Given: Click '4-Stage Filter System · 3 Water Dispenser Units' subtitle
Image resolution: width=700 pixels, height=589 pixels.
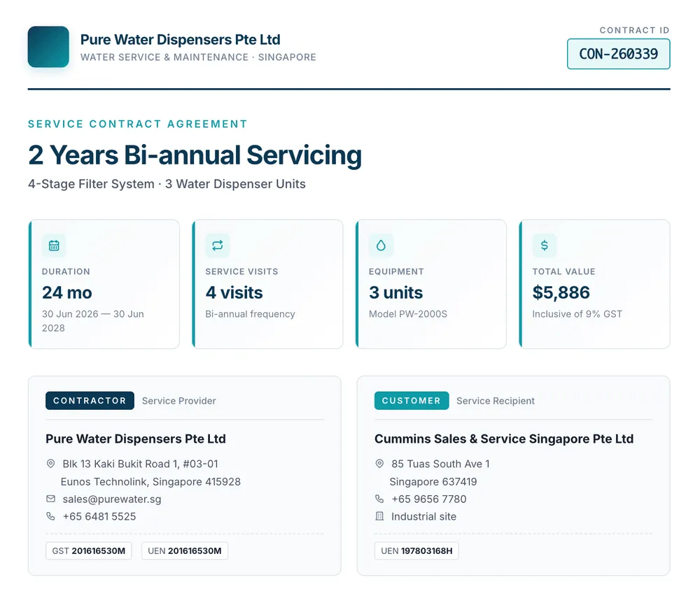Looking at the screenshot, I should [x=167, y=184].
